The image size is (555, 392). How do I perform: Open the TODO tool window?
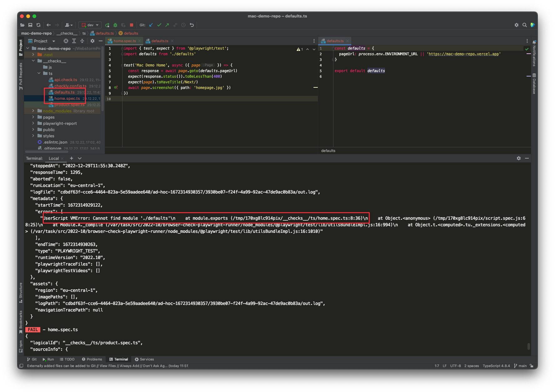67,359
